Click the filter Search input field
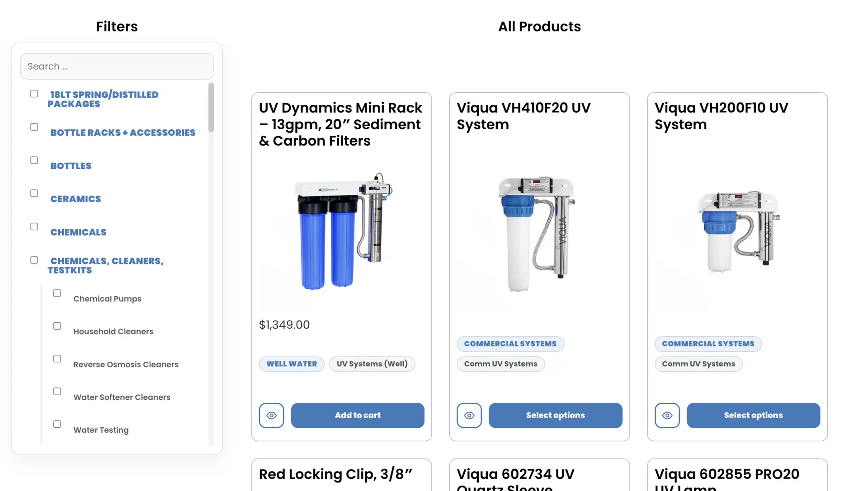This screenshot has width=868, height=491. (x=117, y=66)
